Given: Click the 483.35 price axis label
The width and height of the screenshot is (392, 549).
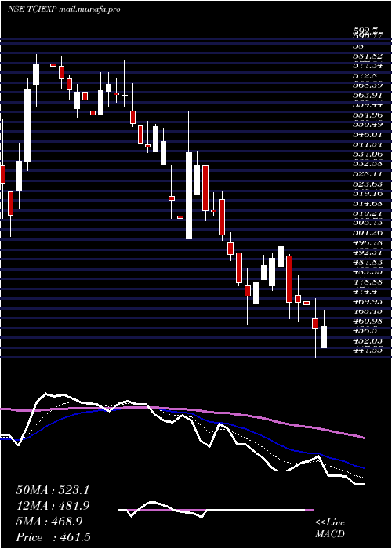Looking at the screenshot, I should pos(368,271).
